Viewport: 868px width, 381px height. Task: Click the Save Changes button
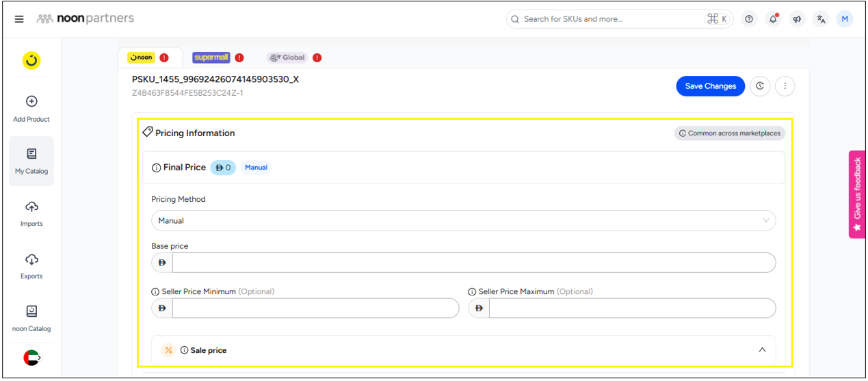pyautogui.click(x=710, y=86)
